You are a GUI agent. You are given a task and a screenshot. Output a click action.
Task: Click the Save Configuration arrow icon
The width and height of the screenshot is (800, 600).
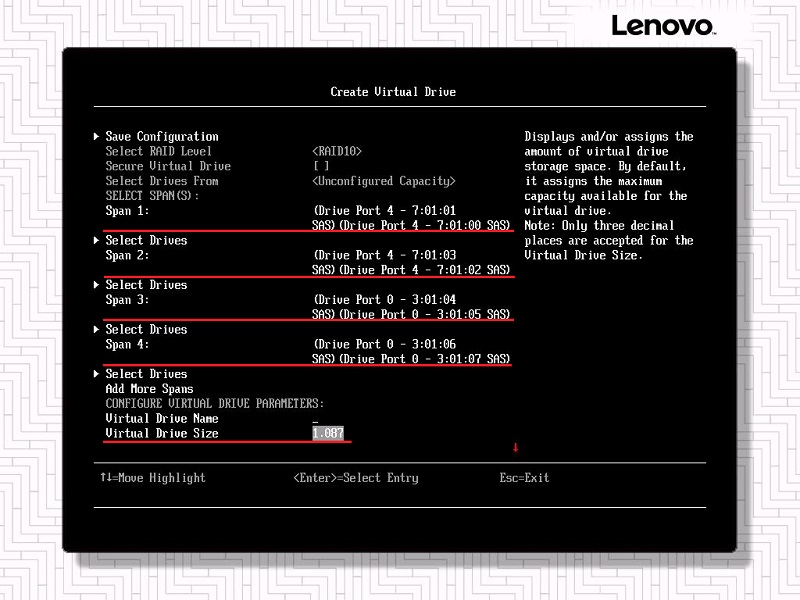97,136
